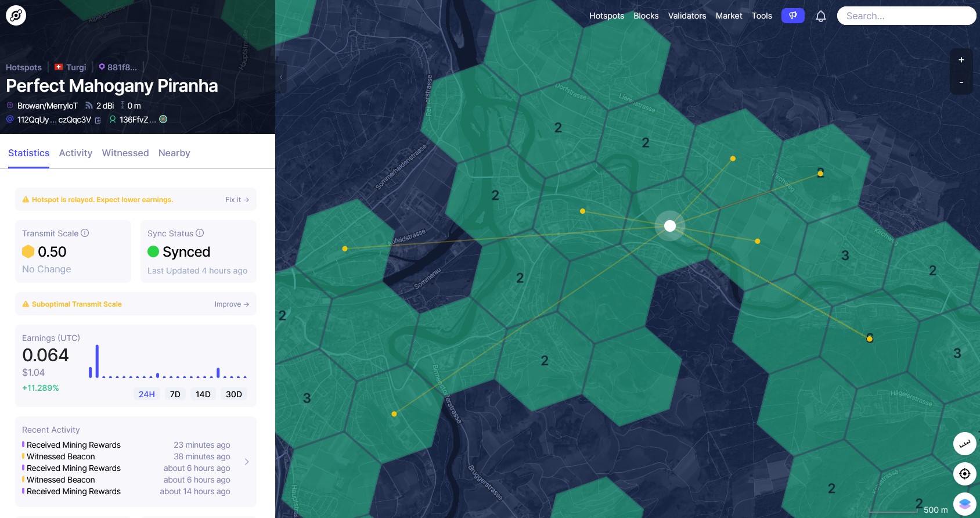Open the Witnessed tab
This screenshot has height=518, width=980.
(125, 153)
